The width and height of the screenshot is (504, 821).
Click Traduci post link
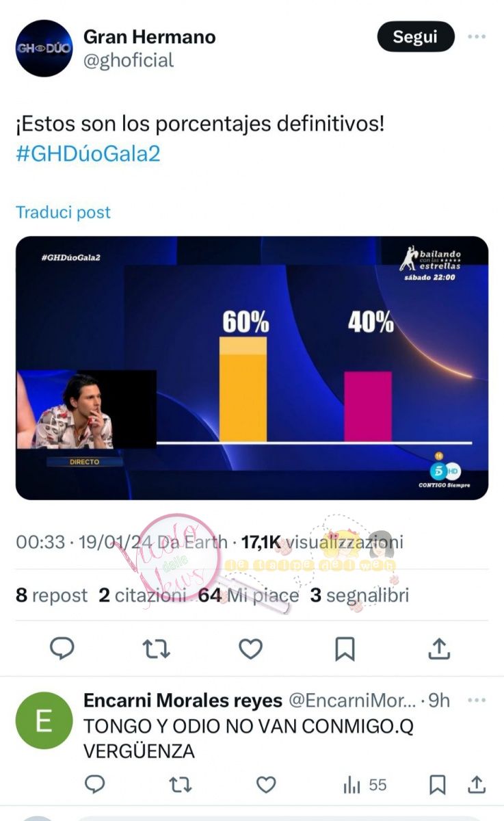tap(63, 212)
